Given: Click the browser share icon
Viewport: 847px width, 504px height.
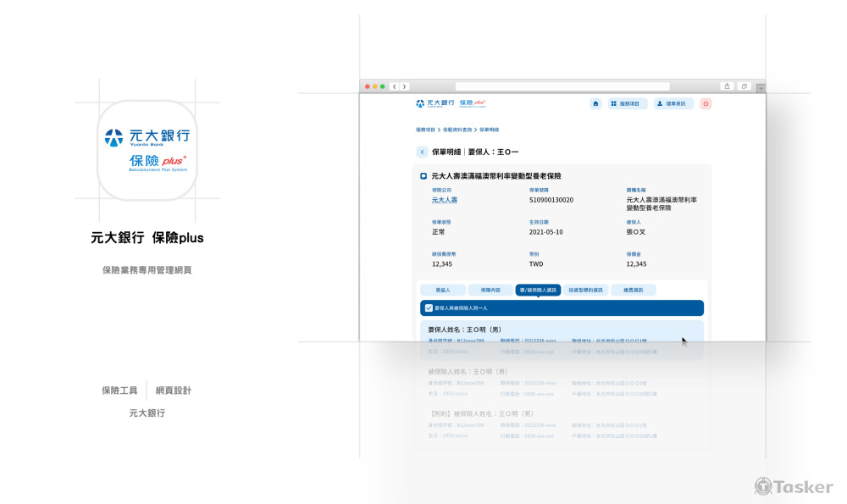Looking at the screenshot, I should (727, 86).
